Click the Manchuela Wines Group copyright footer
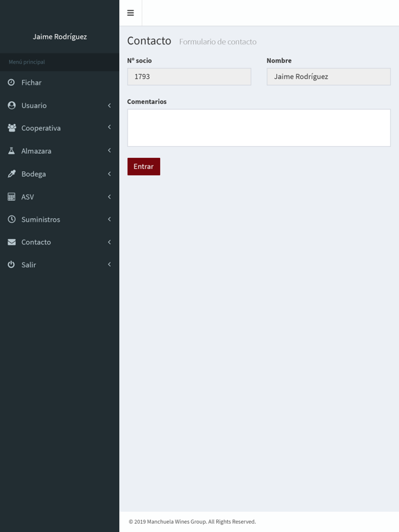Image resolution: width=399 pixels, height=532 pixels. click(x=192, y=522)
